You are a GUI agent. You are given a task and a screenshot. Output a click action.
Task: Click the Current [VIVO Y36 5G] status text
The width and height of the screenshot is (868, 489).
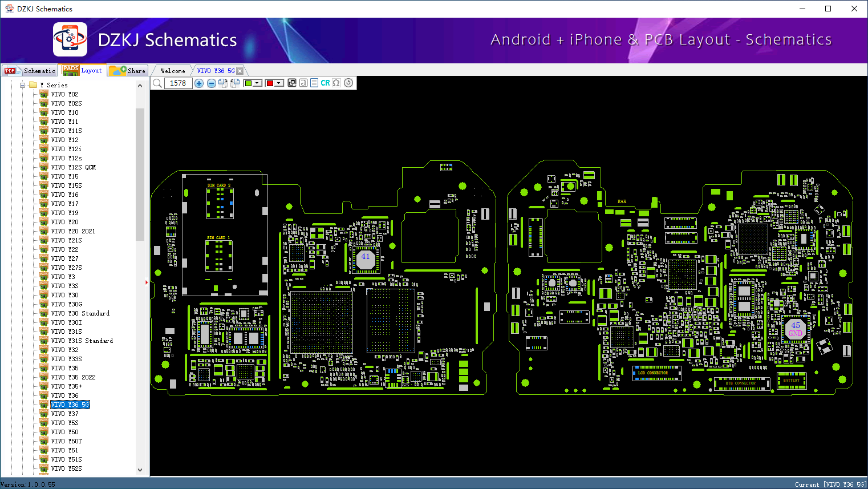tap(830, 484)
